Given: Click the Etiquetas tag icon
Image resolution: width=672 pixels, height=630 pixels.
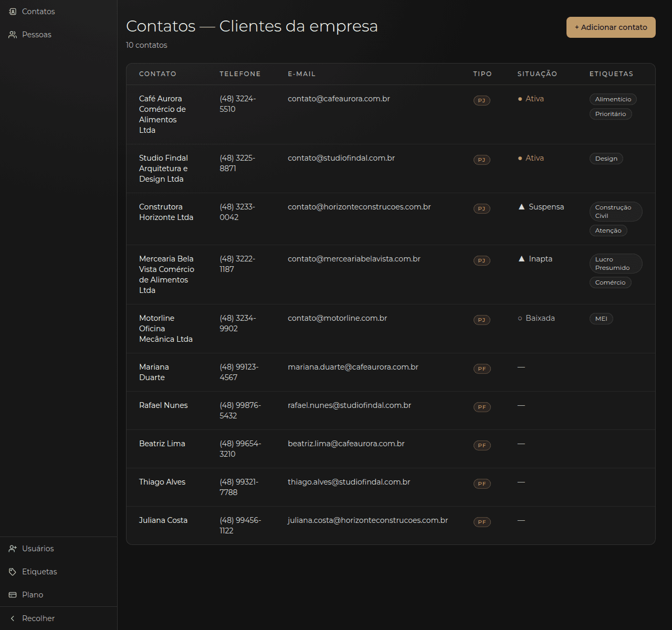Looking at the screenshot, I should coord(13,572).
